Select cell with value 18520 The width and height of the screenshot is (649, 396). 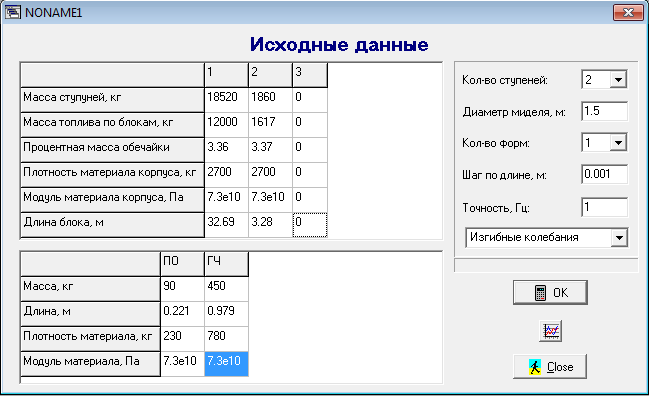click(x=226, y=99)
